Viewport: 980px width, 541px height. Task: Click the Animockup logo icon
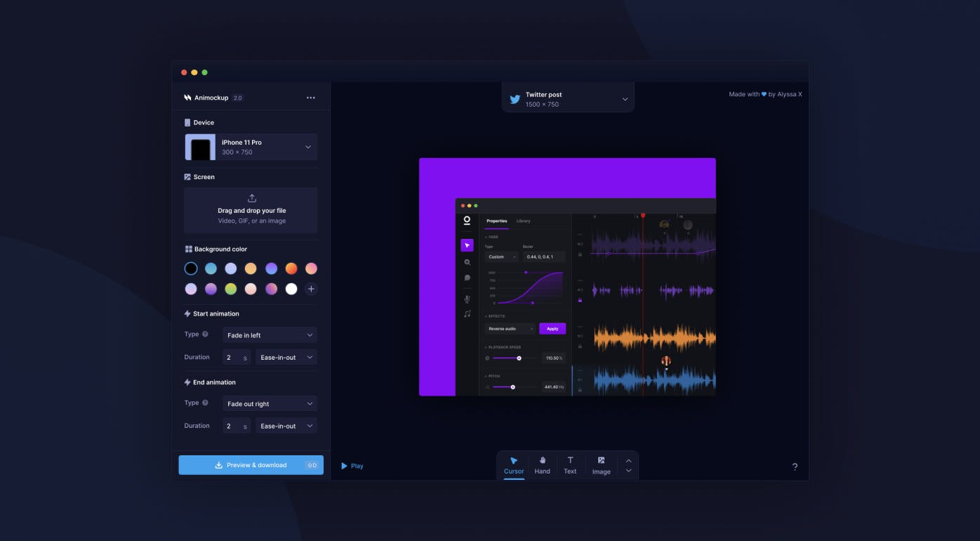tap(187, 98)
